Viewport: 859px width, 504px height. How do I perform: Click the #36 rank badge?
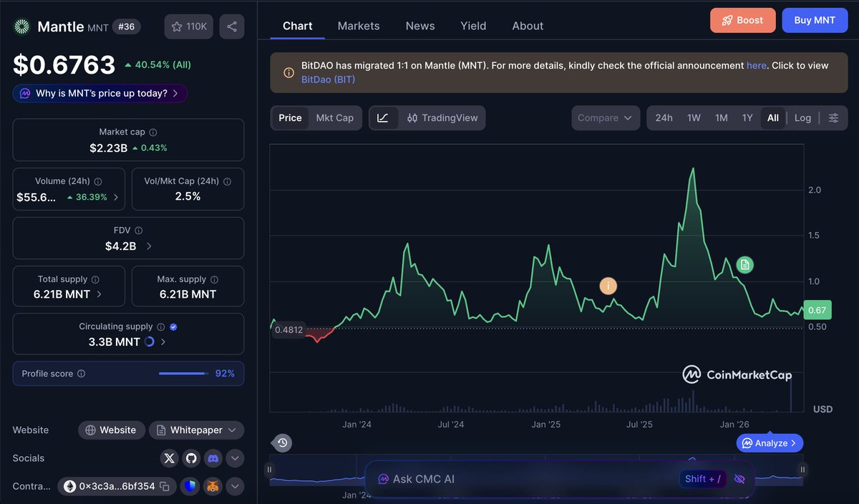click(x=127, y=26)
